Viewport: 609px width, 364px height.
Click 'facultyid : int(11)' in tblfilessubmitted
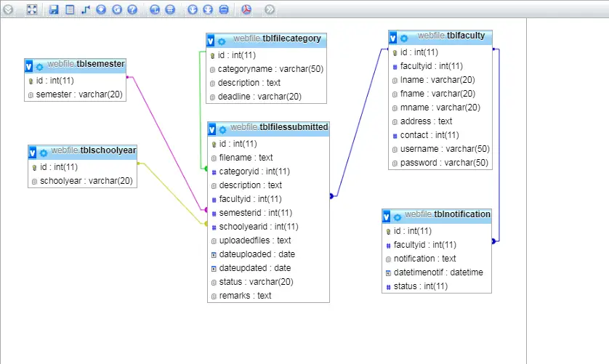pos(268,199)
